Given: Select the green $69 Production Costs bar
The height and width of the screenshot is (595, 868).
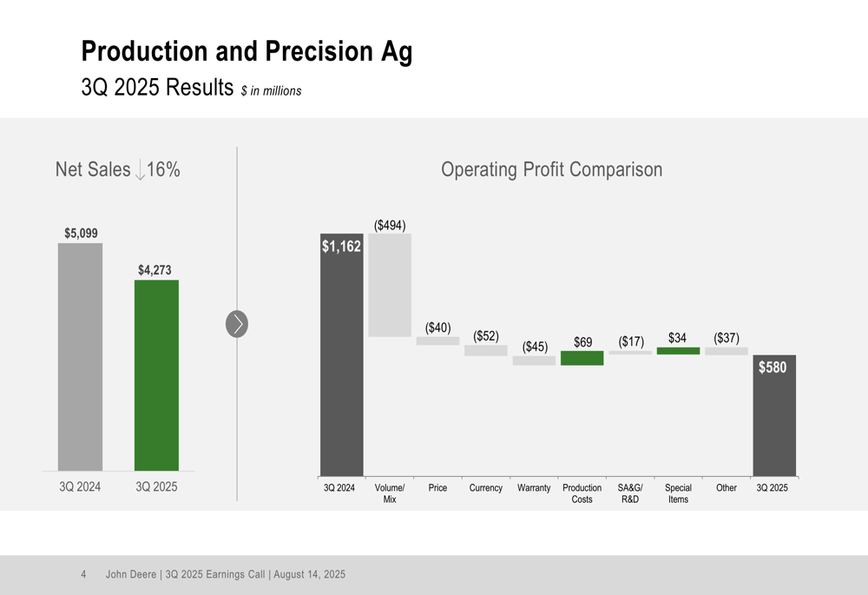Looking at the screenshot, I should (582, 358).
